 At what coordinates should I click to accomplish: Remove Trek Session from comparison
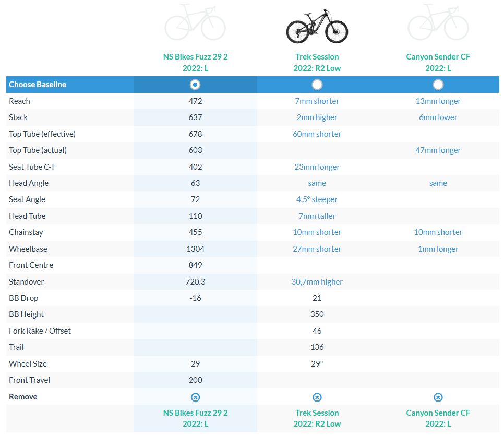317,397
